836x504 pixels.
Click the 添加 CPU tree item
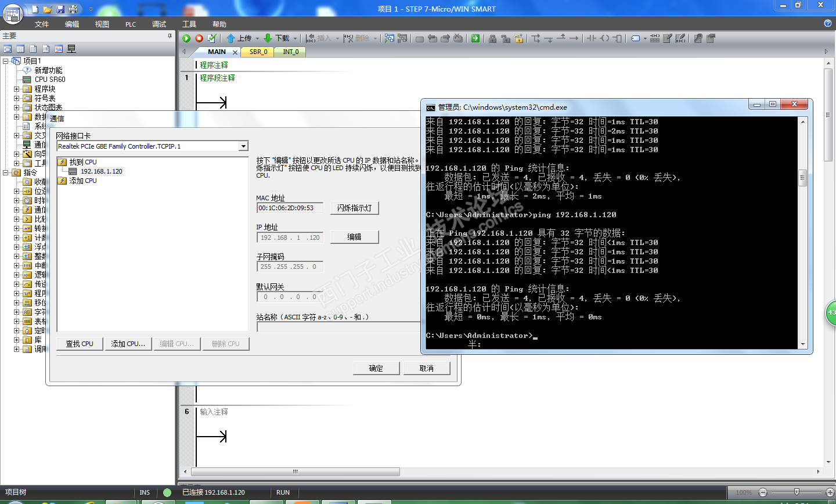point(83,181)
